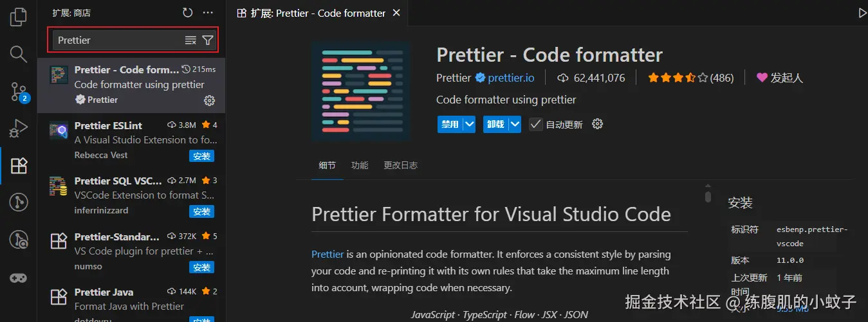Click manage gear on Prettier list item
The image size is (868, 322).
(209, 100)
